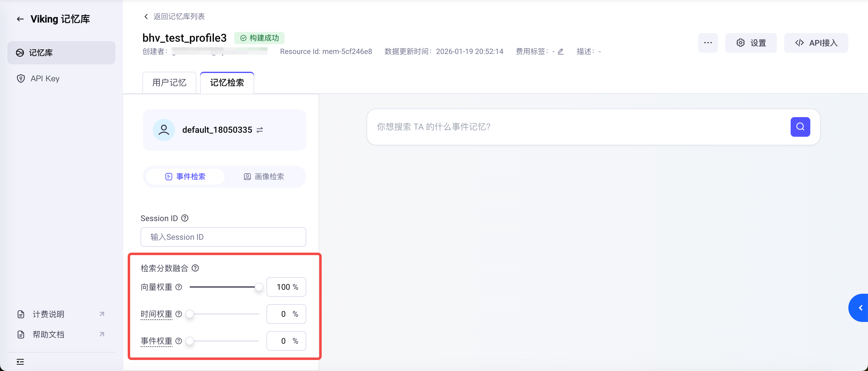Click the 向量权重 slider handle
This screenshot has height=371, width=868.
pyautogui.click(x=259, y=287)
